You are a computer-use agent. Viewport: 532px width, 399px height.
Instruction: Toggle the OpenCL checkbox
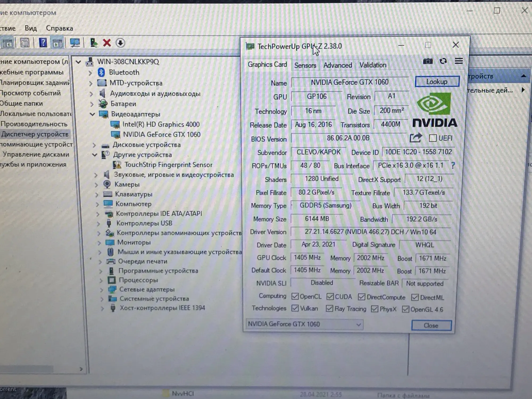click(295, 296)
